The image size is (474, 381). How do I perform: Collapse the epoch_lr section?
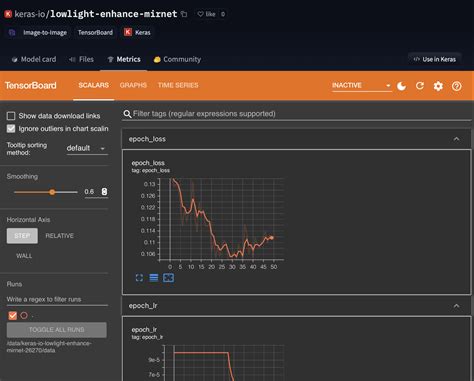456,306
